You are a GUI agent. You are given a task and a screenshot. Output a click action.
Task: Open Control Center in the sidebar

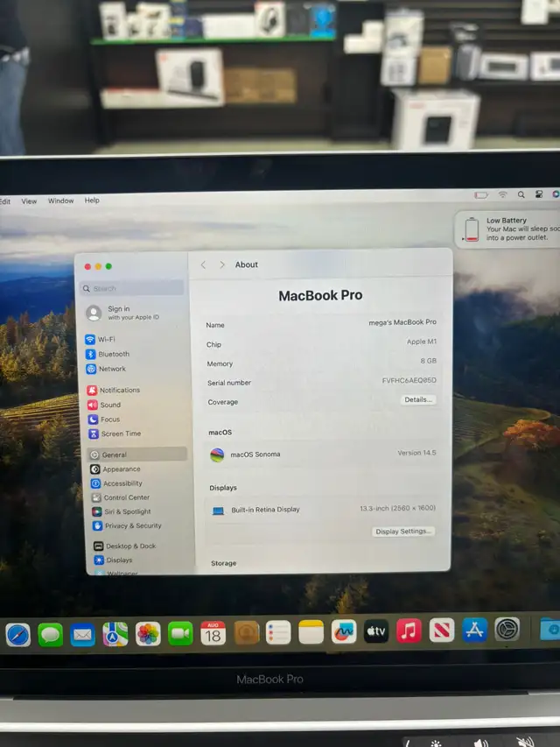[138, 497]
